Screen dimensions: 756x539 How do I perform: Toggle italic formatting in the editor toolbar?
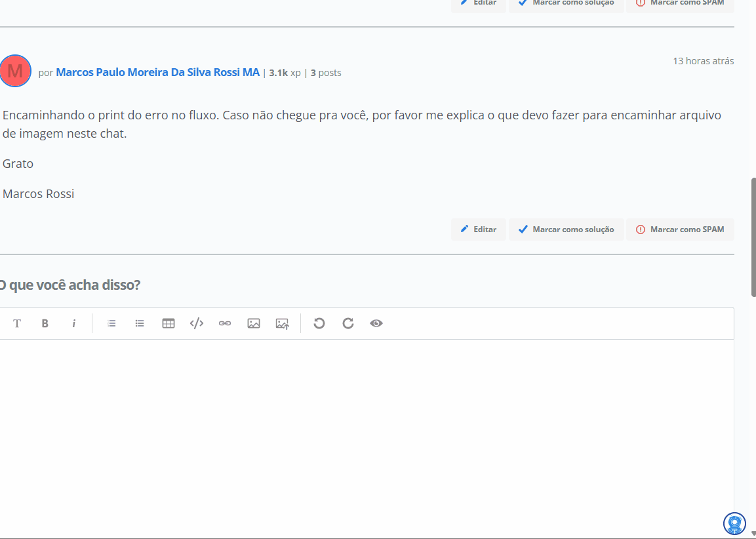(x=74, y=323)
